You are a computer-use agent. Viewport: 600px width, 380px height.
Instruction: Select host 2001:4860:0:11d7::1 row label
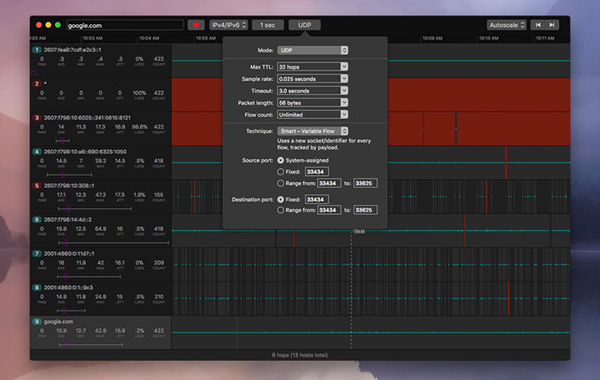click(x=69, y=254)
